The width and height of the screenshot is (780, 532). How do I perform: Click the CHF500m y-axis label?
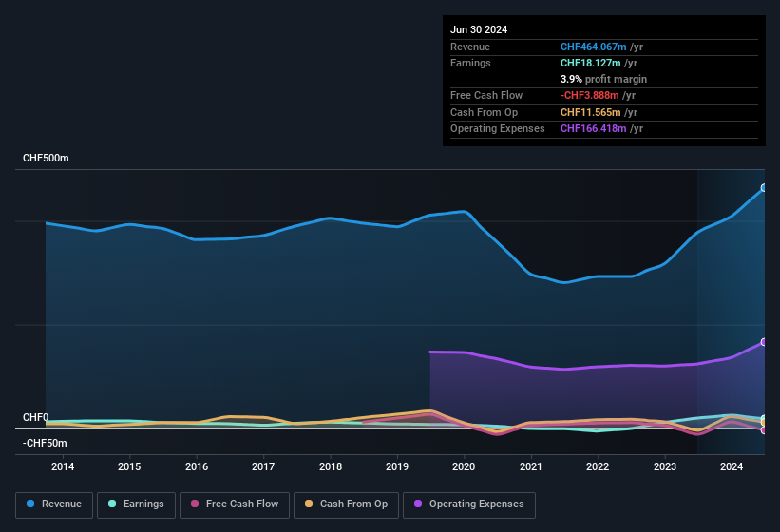click(46, 159)
